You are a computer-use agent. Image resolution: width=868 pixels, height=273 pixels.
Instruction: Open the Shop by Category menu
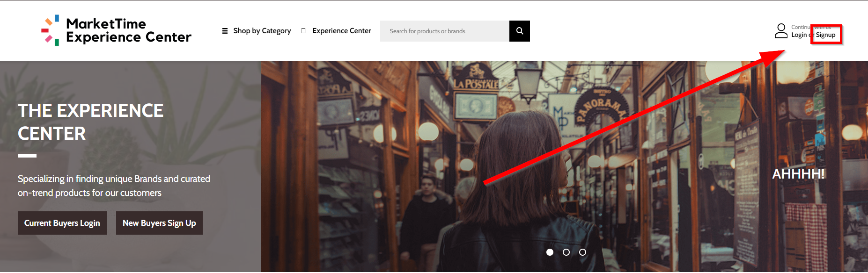[x=262, y=31]
